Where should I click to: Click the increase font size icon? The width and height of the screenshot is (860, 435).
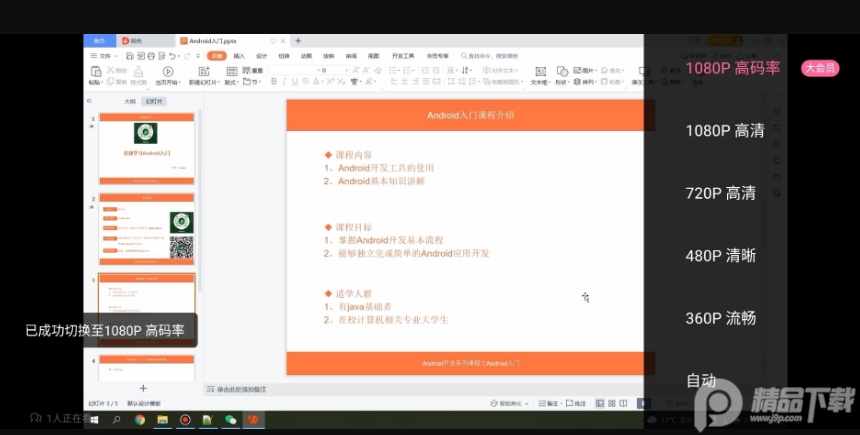(x=356, y=70)
